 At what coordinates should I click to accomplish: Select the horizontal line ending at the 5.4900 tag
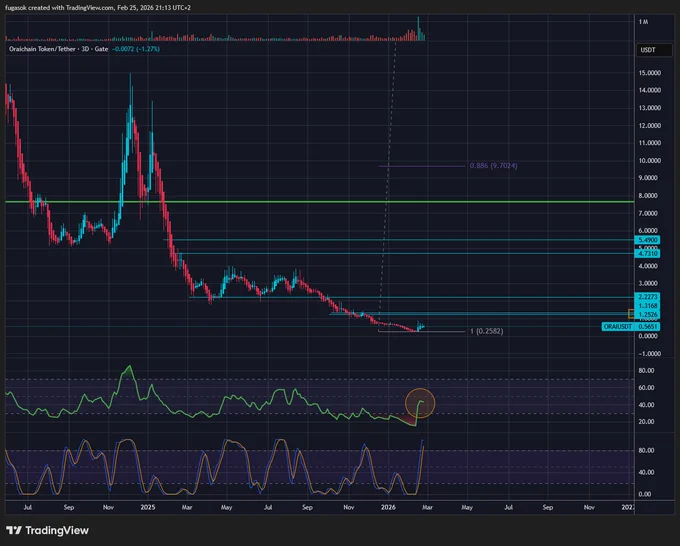[x=399, y=240]
